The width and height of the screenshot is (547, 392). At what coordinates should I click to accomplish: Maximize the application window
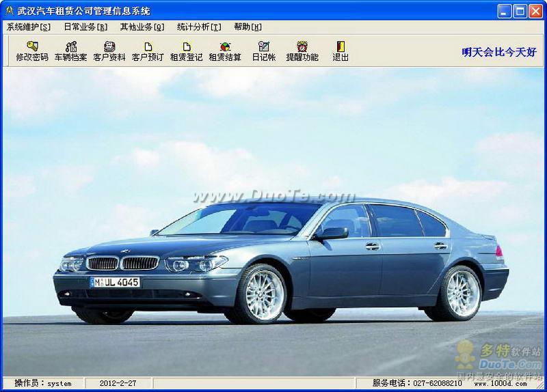tap(520, 11)
